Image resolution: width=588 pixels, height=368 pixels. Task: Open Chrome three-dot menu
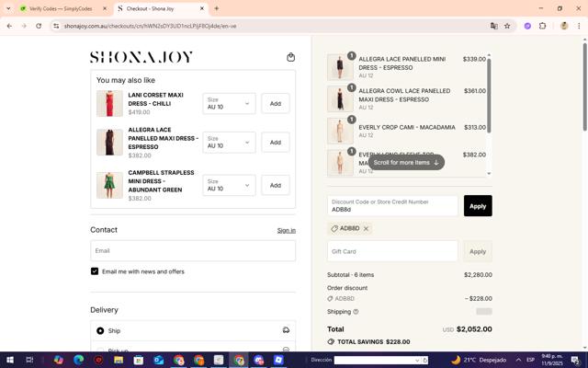click(x=579, y=26)
